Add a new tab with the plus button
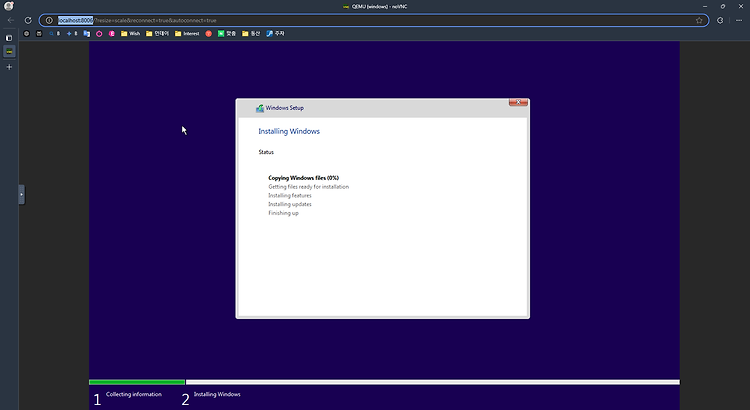 tap(9, 67)
